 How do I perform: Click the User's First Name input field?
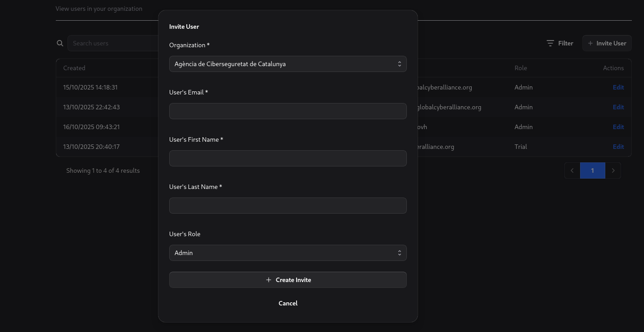(x=288, y=158)
